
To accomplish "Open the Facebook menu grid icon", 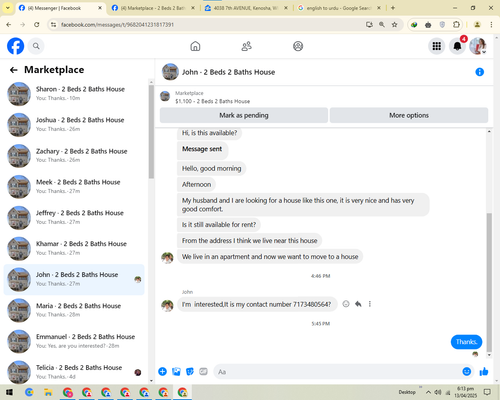I will (437, 46).
